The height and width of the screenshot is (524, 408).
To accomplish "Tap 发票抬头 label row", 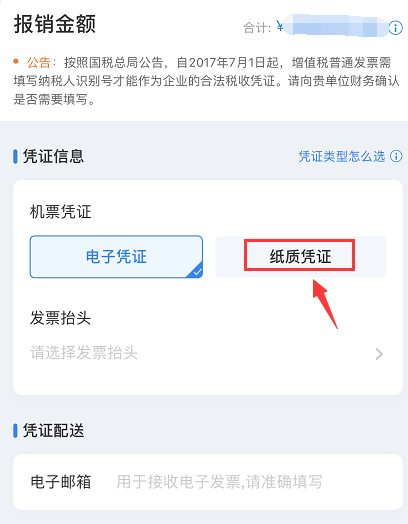I will tap(60, 317).
